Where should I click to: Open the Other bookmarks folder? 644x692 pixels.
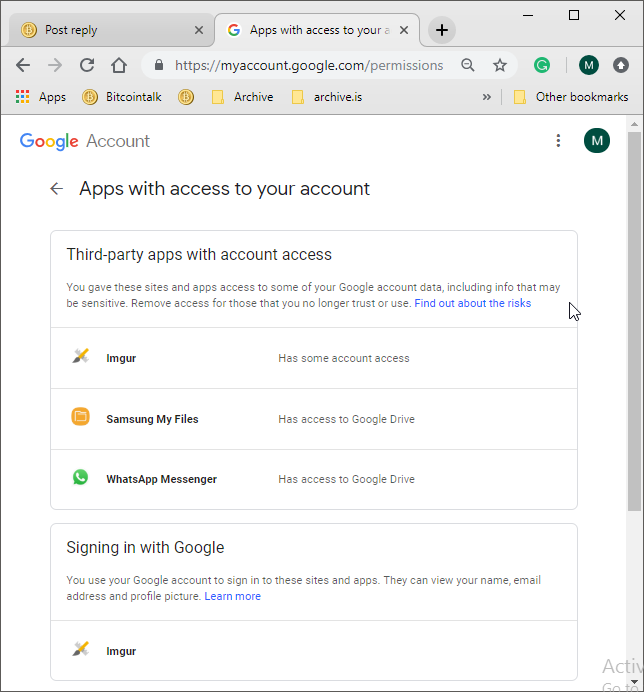tap(571, 97)
